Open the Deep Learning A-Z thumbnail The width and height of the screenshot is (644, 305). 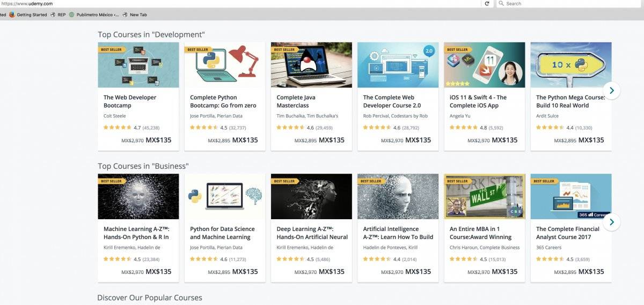(x=311, y=196)
